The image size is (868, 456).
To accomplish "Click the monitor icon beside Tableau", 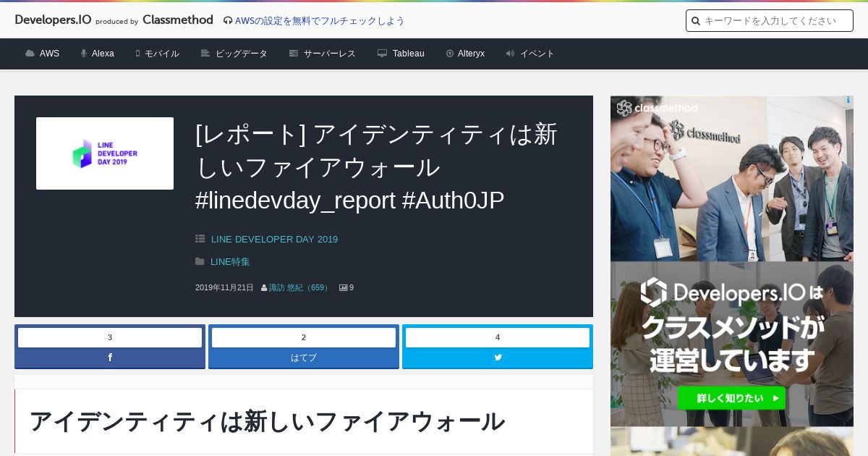I will point(383,54).
